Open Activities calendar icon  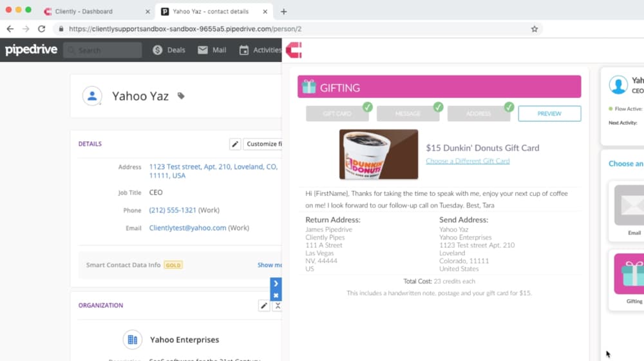[x=244, y=50]
